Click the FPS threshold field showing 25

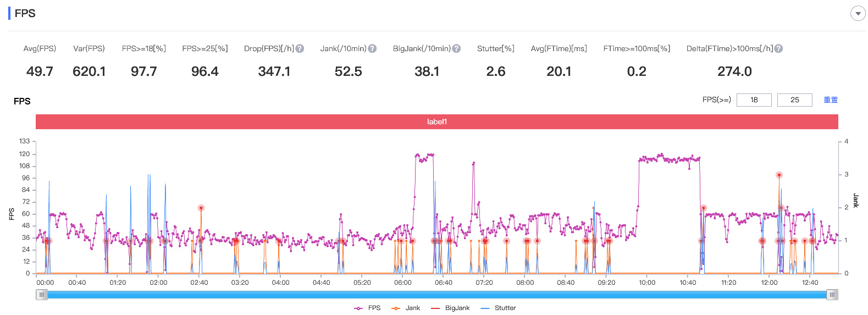tap(794, 100)
